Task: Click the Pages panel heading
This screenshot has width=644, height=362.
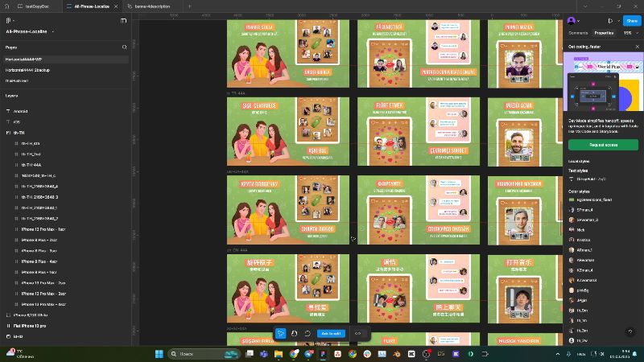Action: click(11, 47)
